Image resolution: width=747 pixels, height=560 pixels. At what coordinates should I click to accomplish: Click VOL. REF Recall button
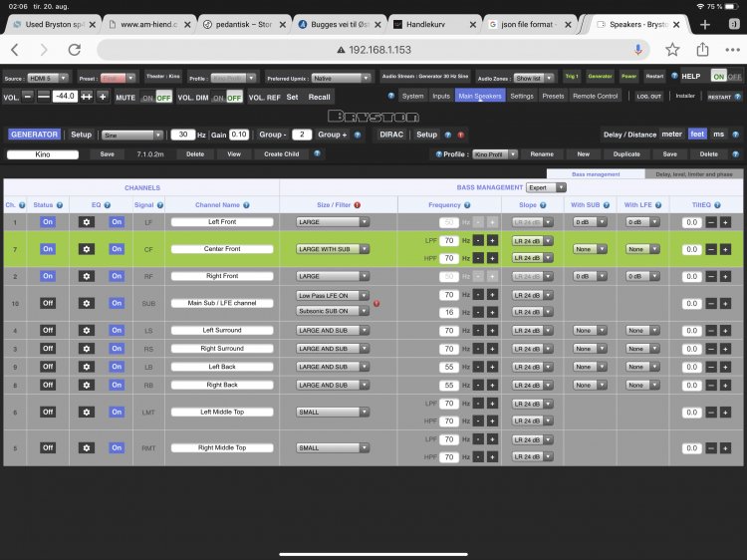click(319, 97)
